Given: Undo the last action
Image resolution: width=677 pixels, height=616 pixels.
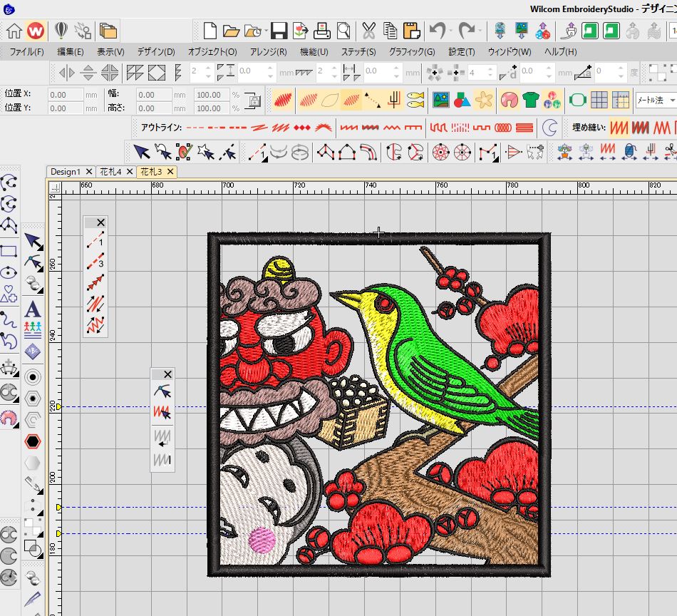Looking at the screenshot, I should click(438, 31).
